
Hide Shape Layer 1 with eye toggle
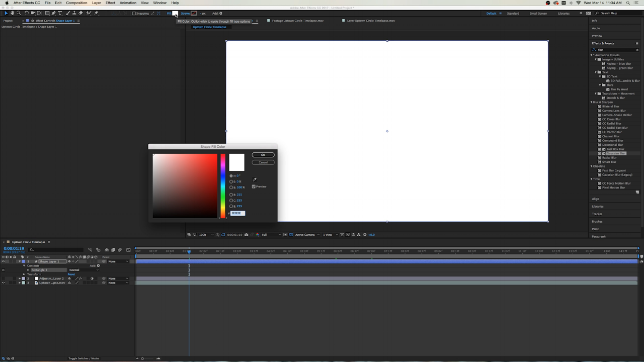pyautogui.click(x=3, y=261)
